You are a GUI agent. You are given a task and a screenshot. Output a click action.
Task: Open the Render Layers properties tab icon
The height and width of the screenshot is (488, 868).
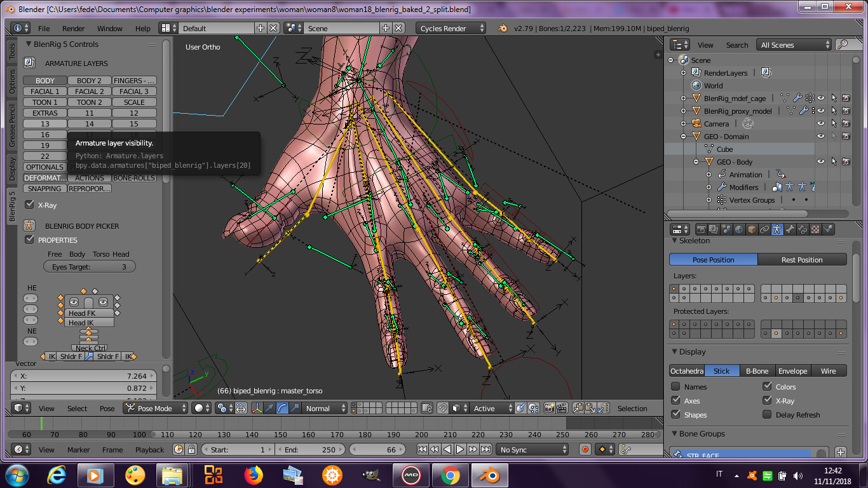(x=714, y=229)
